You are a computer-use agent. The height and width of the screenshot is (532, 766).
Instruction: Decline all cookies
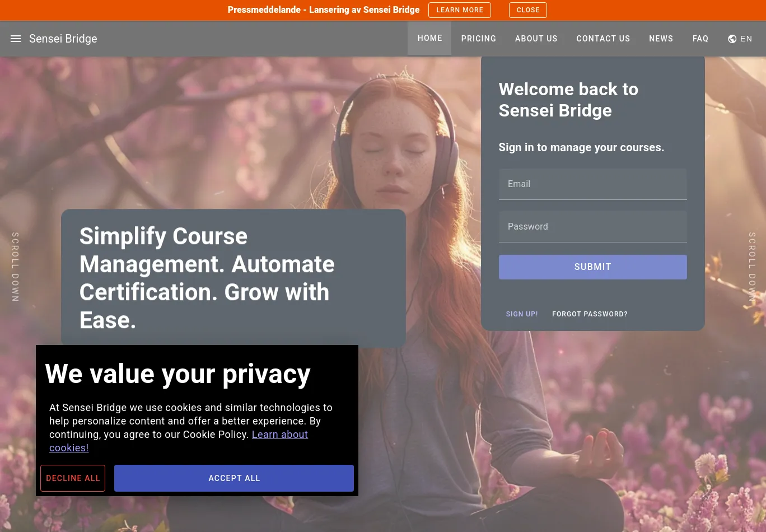point(73,478)
